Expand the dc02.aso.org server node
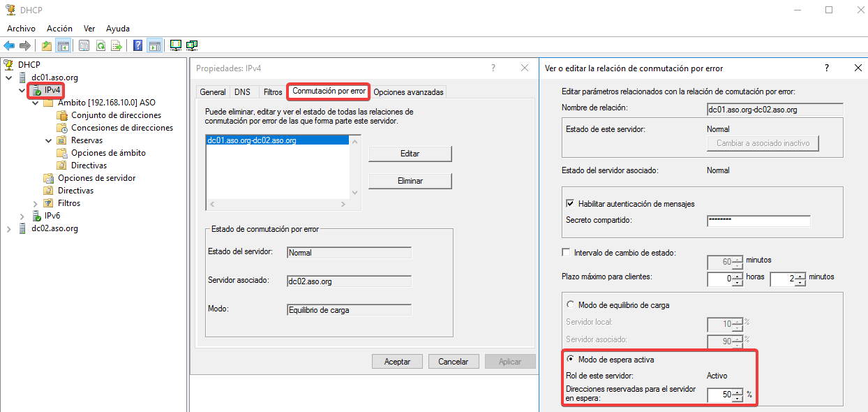This screenshot has height=412, width=868. pos(9,228)
